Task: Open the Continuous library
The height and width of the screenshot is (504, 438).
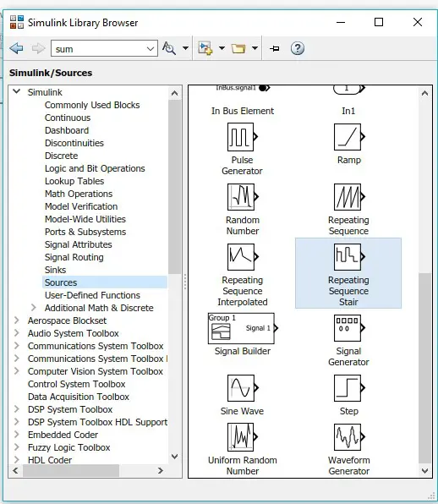Action: tap(68, 118)
